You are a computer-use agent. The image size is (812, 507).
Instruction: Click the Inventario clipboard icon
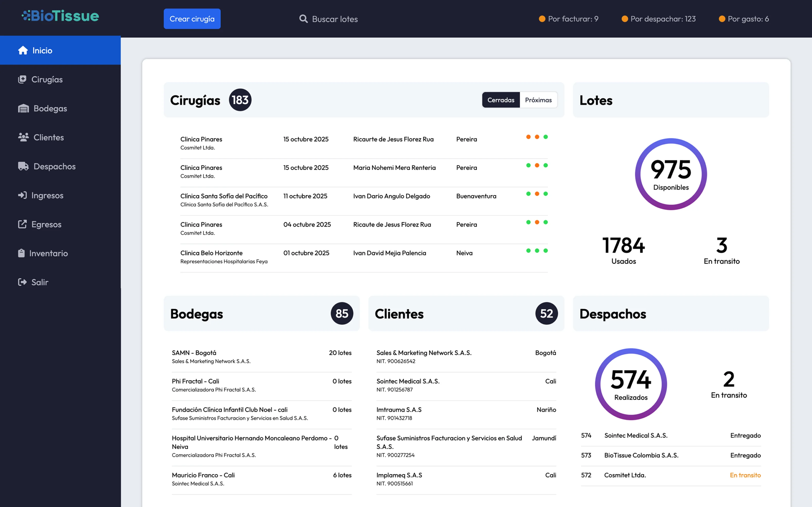click(x=21, y=253)
